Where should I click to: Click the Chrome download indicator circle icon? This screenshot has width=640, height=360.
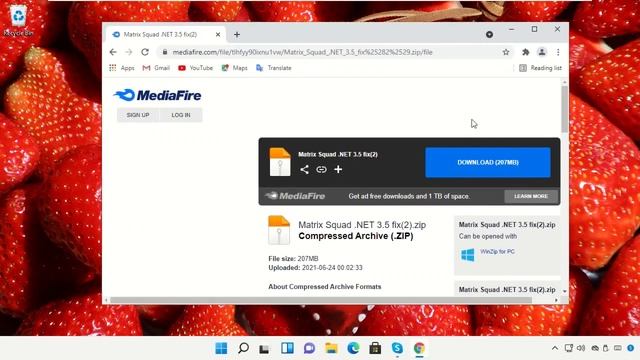pyautogui.click(x=489, y=35)
